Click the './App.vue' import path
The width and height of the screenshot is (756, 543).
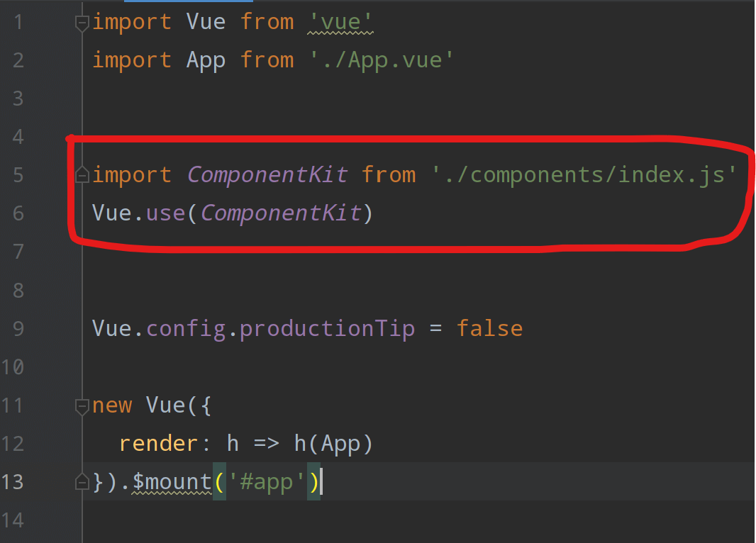click(x=382, y=60)
